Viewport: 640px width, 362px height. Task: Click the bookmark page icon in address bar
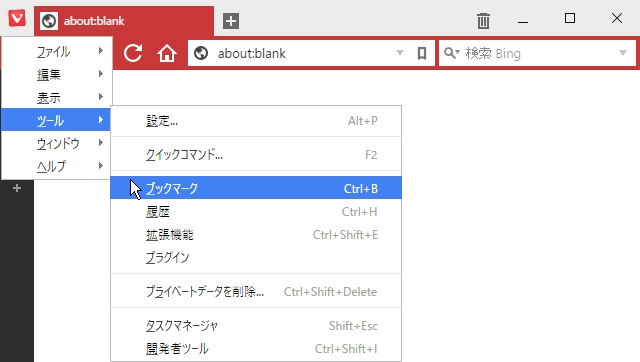[422, 53]
